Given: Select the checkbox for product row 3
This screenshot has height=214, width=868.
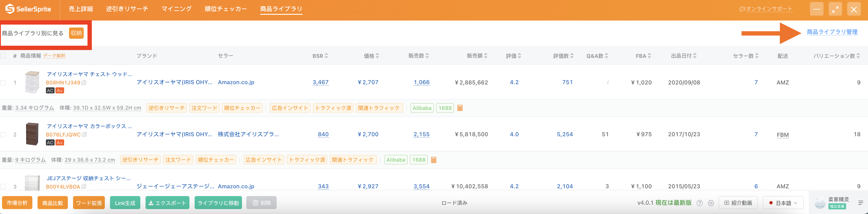Looking at the screenshot, I should tap(3, 187).
